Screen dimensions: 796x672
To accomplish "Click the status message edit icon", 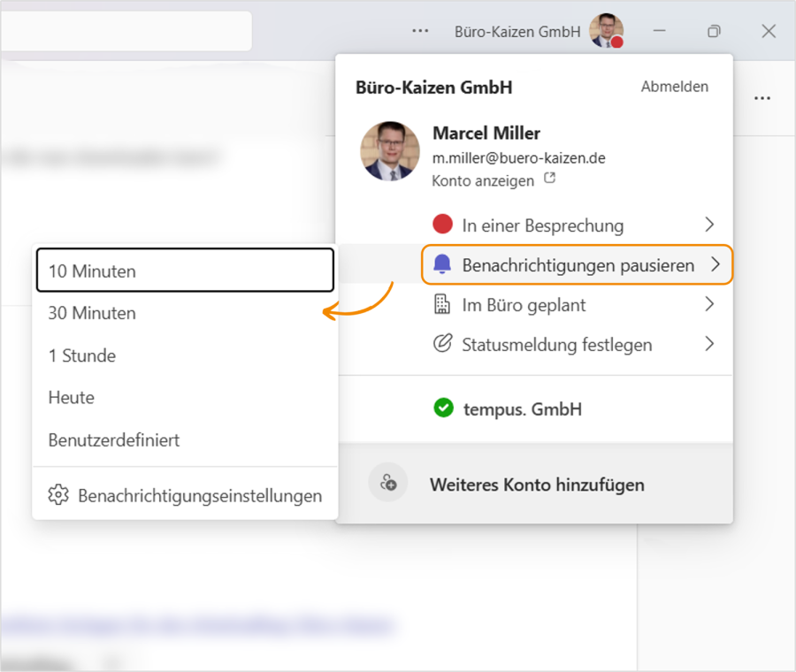I will click(442, 344).
